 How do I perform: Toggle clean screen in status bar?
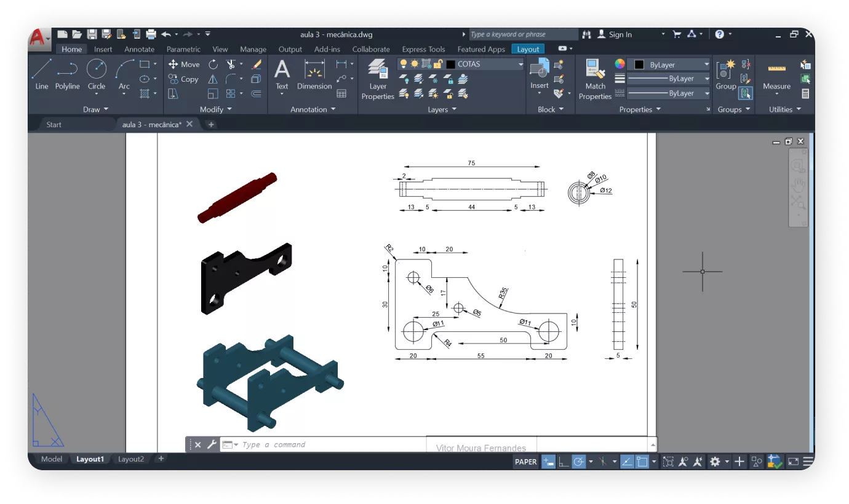(794, 462)
